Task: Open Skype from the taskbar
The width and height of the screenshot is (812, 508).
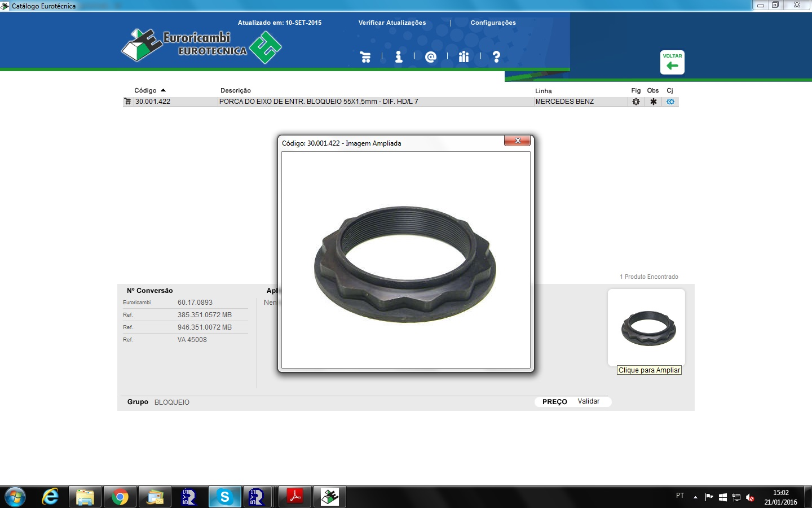Action: [x=224, y=497]
